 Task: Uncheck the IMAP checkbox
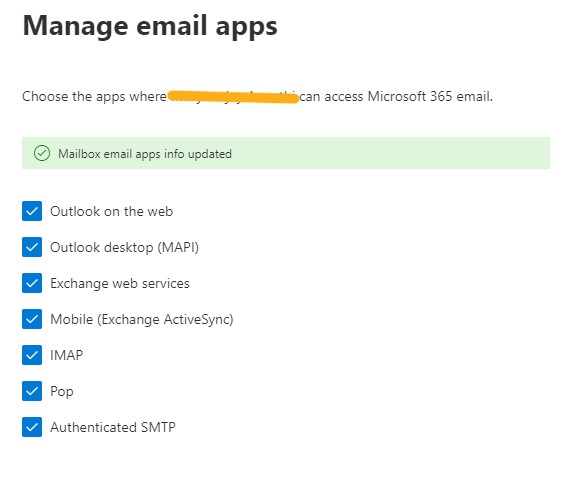[x=32, y=355]
